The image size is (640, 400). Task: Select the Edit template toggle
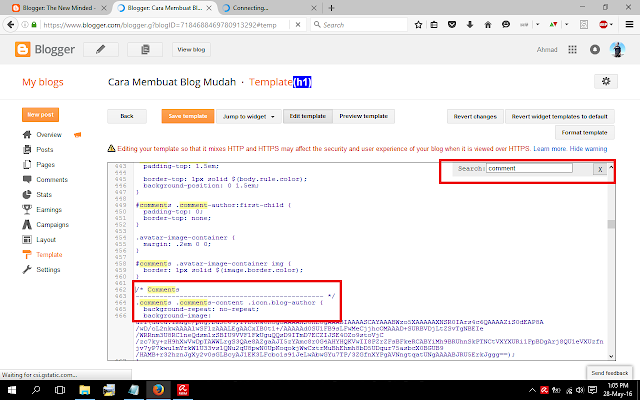click(308, 116)
